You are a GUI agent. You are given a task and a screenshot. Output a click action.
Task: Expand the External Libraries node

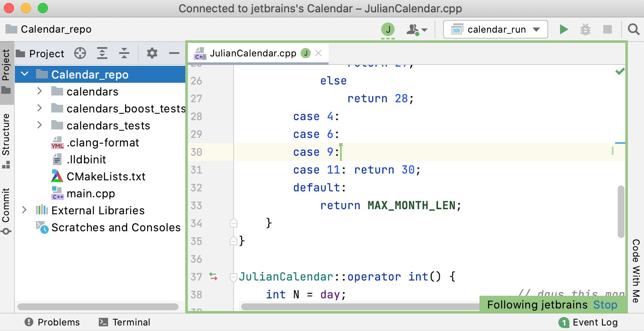click(24, 210)
